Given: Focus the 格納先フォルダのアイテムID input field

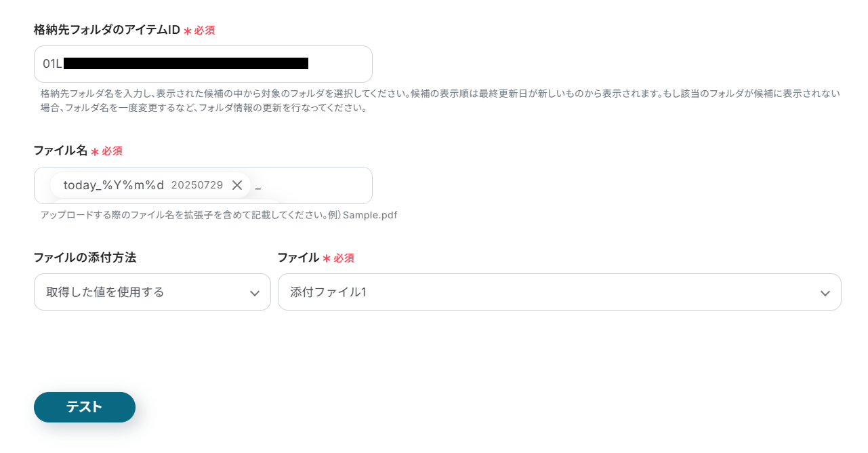Looking at the screenshot, I should 203,64.
